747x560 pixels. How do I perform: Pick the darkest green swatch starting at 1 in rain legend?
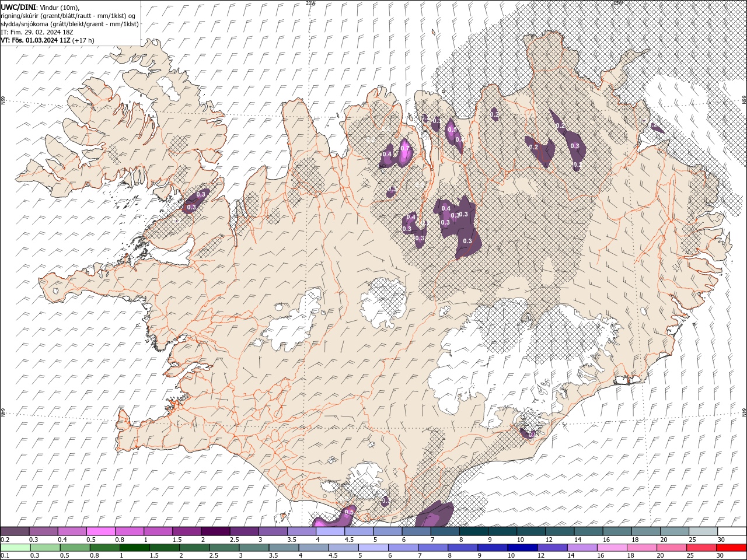[134, 547]
